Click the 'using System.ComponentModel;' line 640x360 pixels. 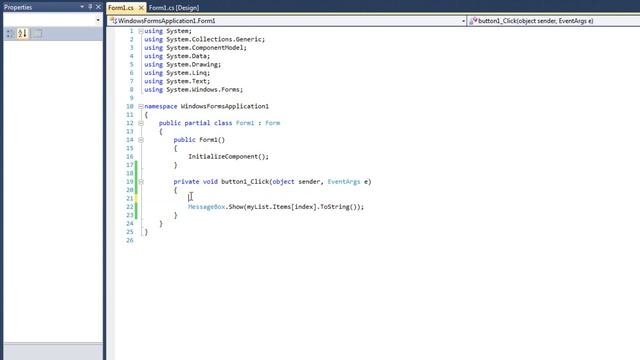[196, 48]
